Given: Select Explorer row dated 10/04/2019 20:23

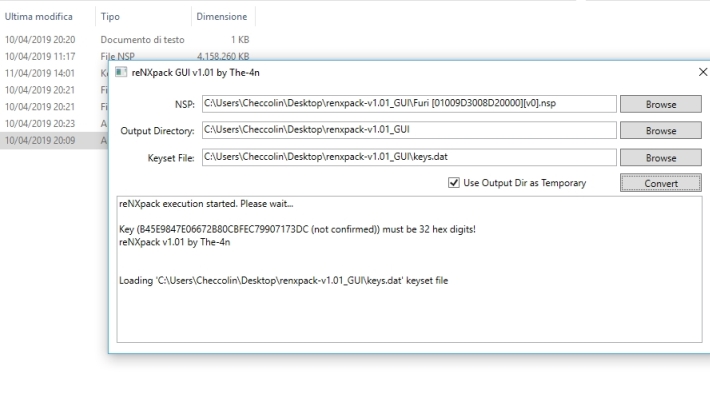Looking at the screenshot, I should pos(54,124).
